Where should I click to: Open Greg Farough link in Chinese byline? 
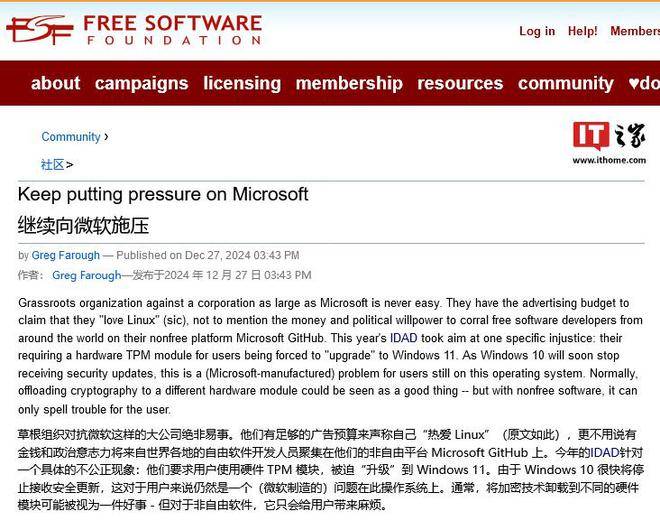click(87, 275)
